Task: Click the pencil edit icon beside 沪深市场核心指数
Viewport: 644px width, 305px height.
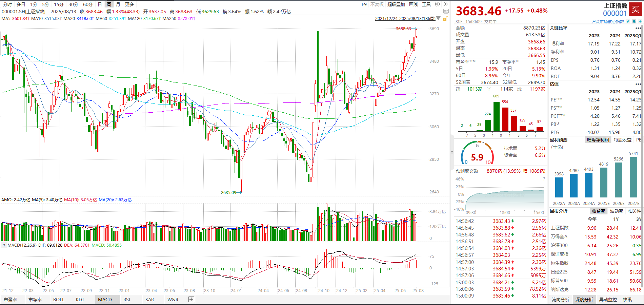Action: (628, 21)
